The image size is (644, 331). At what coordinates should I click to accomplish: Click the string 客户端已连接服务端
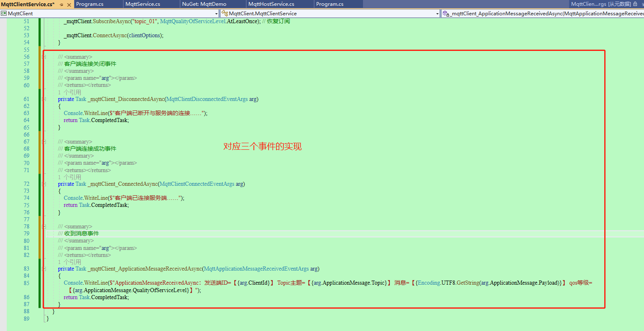click(141, 198)
